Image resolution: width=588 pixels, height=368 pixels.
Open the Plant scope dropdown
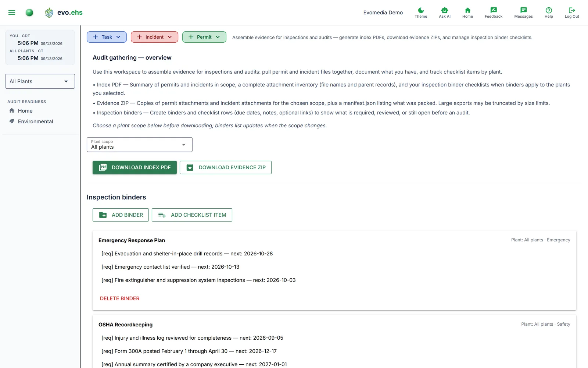pos(140,145)
